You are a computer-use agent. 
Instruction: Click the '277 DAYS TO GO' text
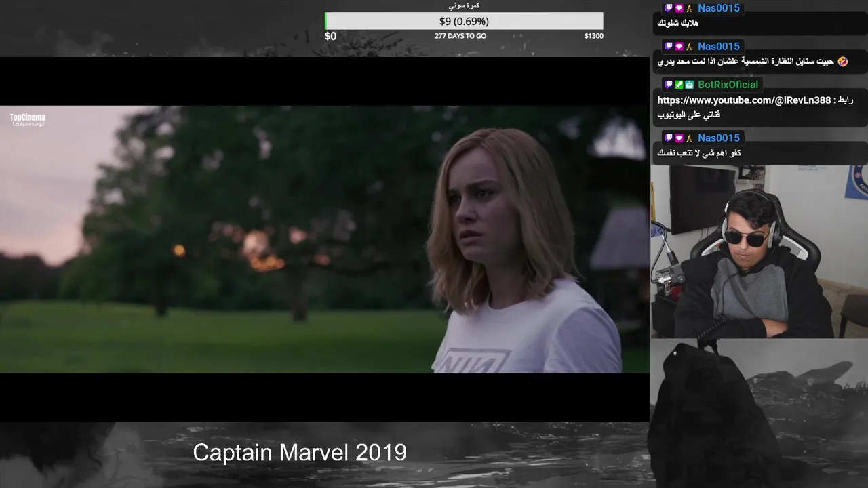[460, 36]
